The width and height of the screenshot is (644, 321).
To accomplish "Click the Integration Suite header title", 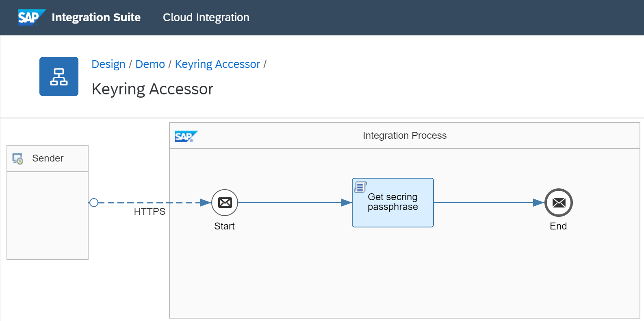I will point(96,17).
